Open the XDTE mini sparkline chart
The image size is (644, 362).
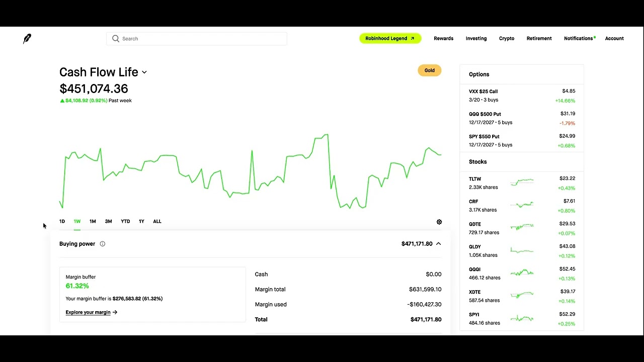(522, 295)
